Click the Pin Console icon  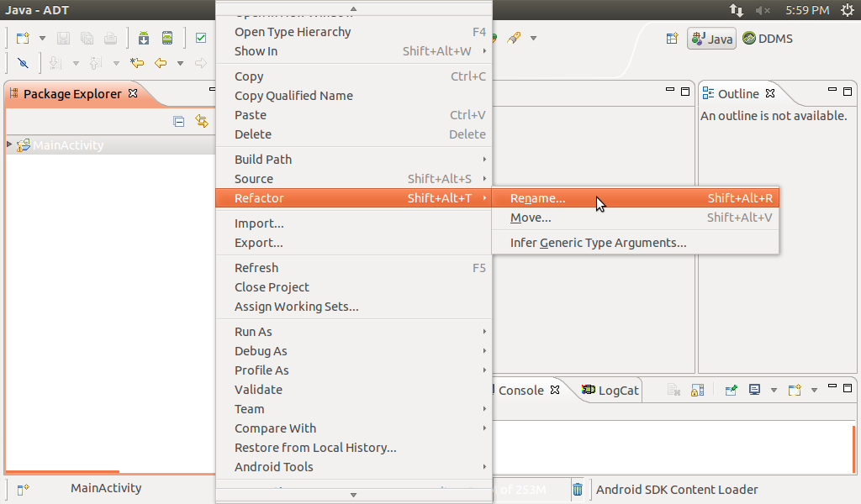(x=731, y=390)
